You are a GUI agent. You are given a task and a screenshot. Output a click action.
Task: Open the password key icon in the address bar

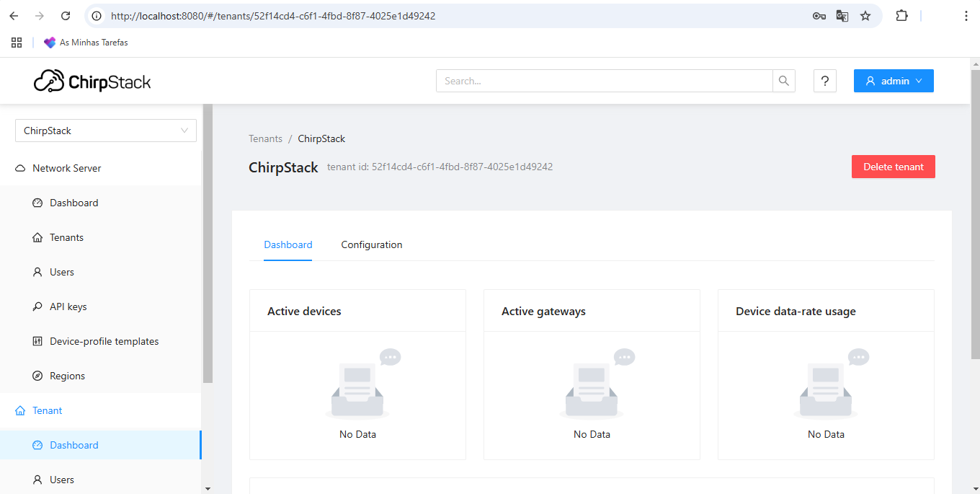(819, 16)
